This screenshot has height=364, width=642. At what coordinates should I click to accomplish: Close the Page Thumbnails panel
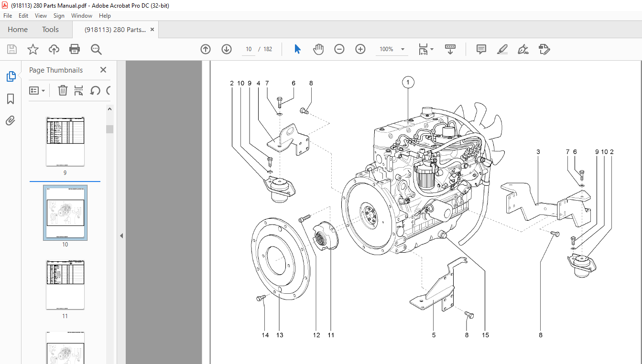pyautogui.click(x=103, y=70)
